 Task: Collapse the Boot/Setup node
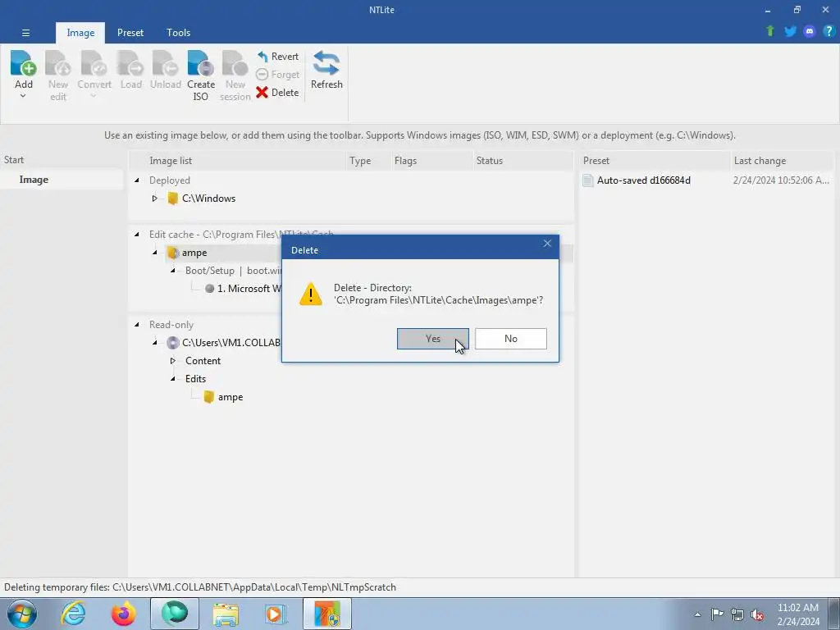coord(172,271)
